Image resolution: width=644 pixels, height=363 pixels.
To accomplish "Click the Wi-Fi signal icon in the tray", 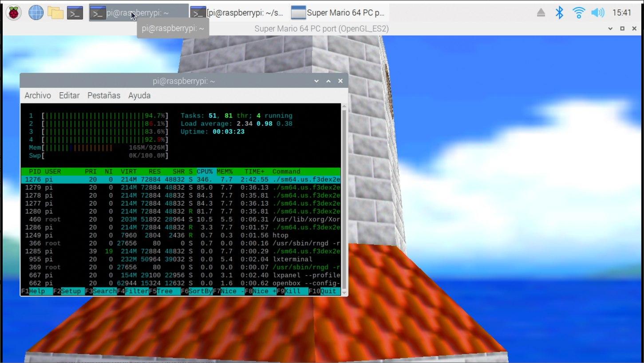I will click(x=578, y=13).
